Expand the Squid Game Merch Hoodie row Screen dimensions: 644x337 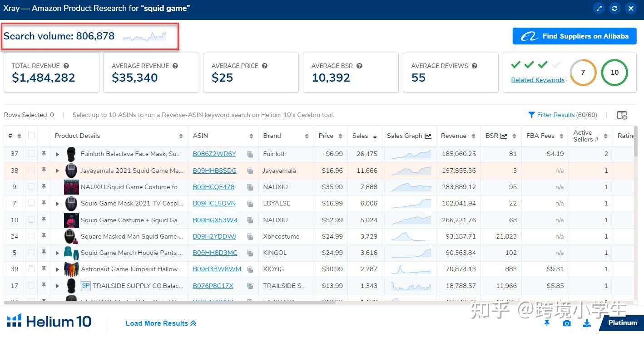pos(57,253)
